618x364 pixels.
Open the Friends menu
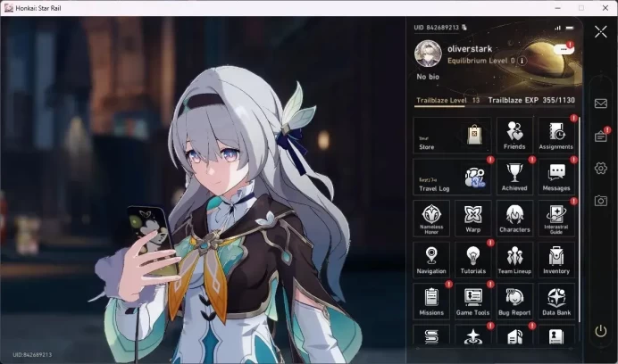(x=514, y=135)
